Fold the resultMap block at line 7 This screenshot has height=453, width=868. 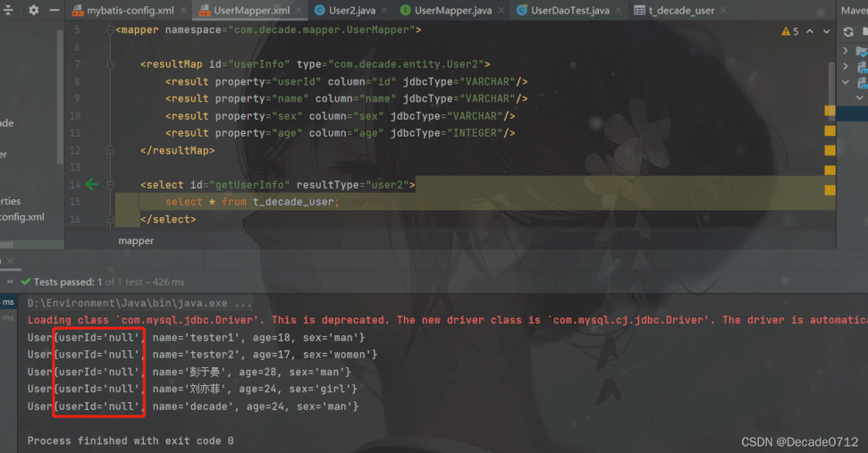(x=110, y=65)
